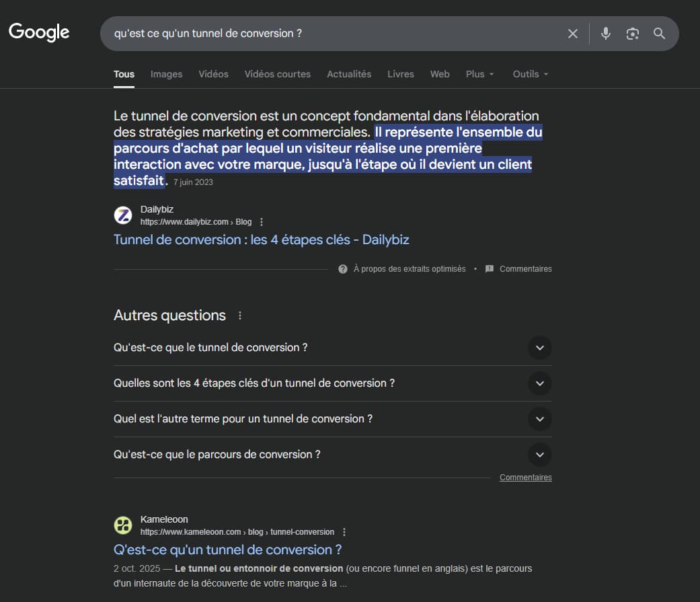This screenshot has height=602, width=700.
Task: Clear the search query with the X icon
Action: 573,33
